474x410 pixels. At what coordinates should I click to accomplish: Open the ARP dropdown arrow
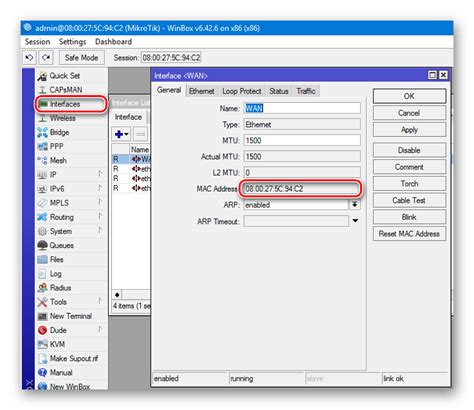[355, 204]
